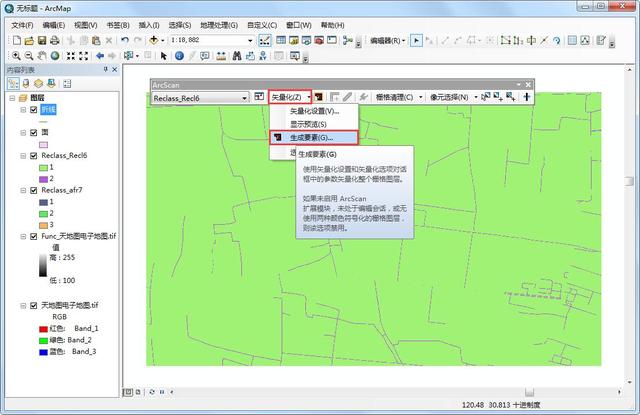Open the 地理处理(G) menu

coord(219,25)
